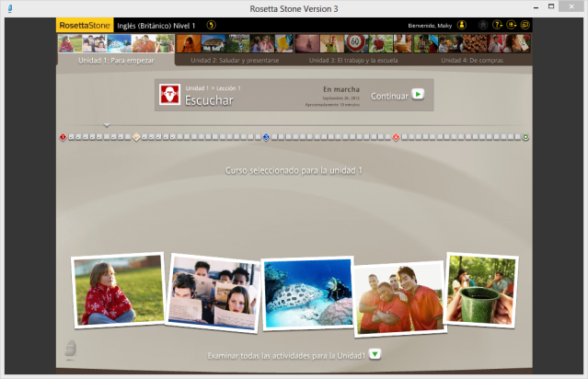Select the Unidad 4: De compras tab
This screenshot has height=379, width=588.
[x=471, y=60]
